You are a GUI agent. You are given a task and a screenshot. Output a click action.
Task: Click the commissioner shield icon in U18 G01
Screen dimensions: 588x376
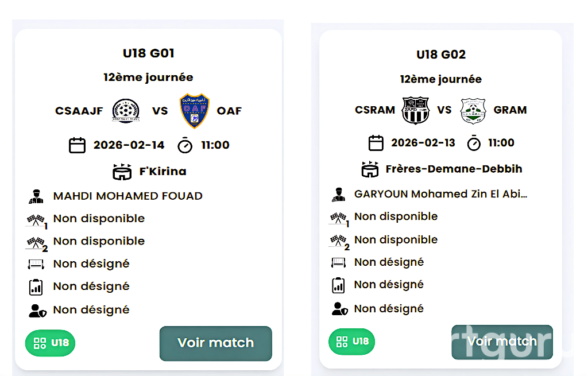36,311
